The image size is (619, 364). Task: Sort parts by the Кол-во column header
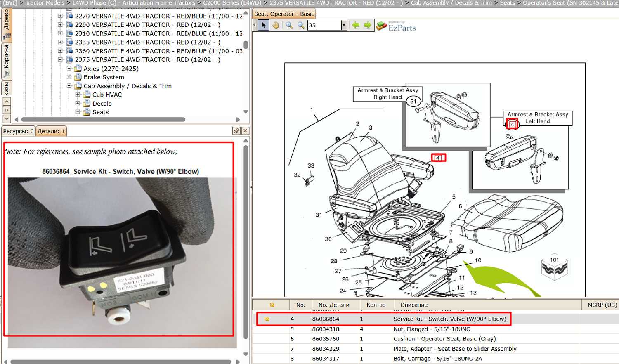coord(376,305)
